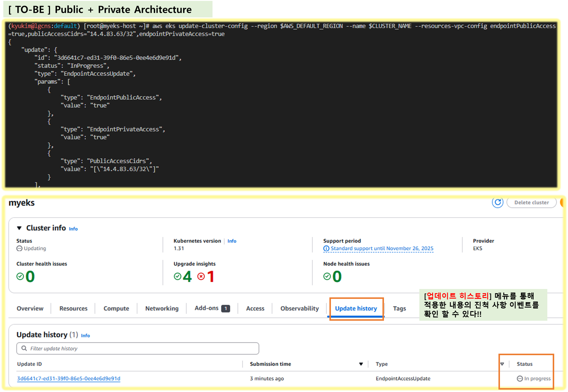
Task: Switch to the Resources tab
Action: click(x=73, y=308)
